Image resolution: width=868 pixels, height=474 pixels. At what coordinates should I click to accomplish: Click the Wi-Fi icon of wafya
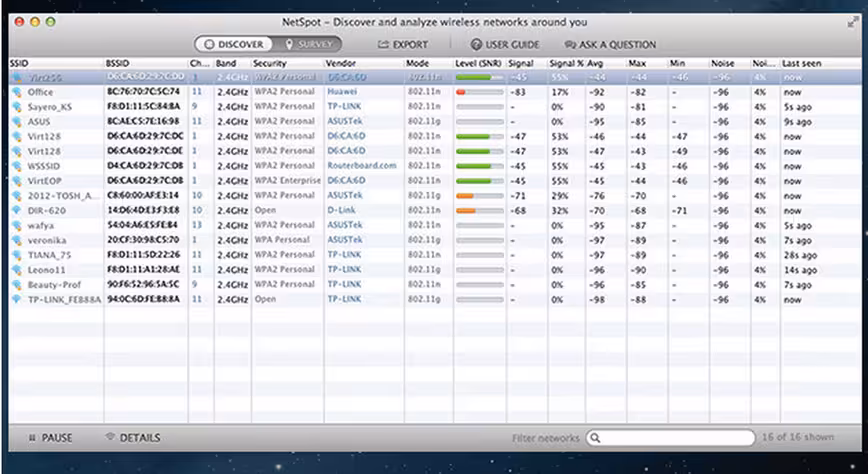tap(17, 225)
